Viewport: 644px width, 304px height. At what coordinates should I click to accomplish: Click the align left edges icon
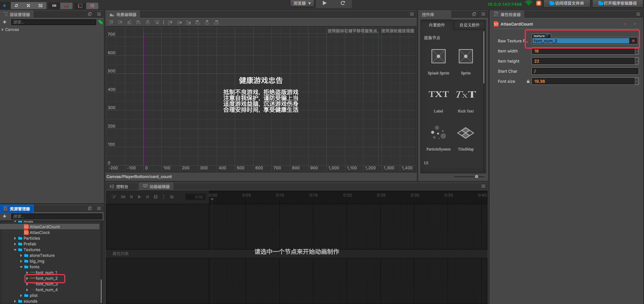[x=138, y=22]
